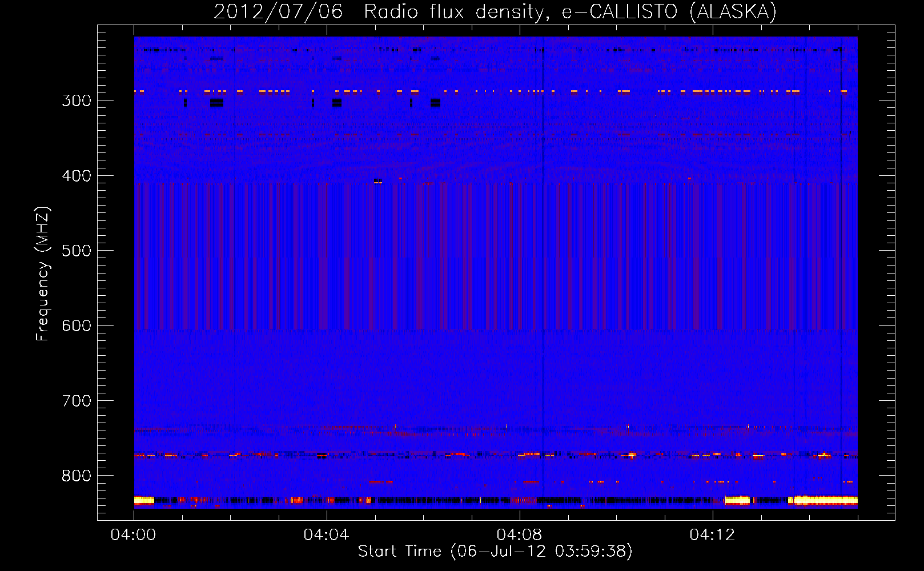Click the 400 frequency axis label
Viewport: 924px width, 571px height.
pyautogui.click(x=77, y=176)
